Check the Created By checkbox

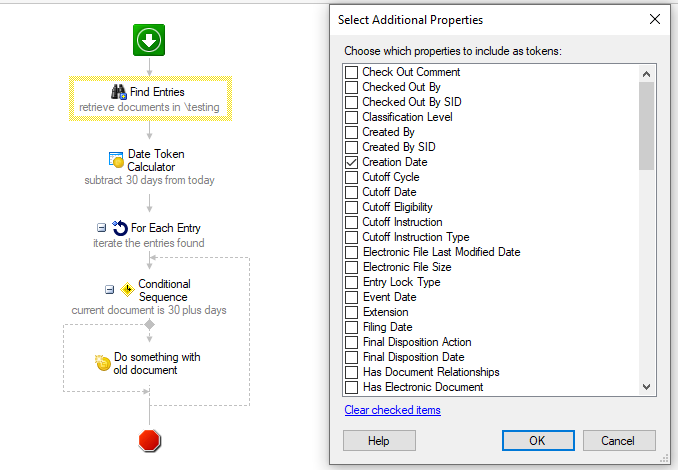(352, 132)
